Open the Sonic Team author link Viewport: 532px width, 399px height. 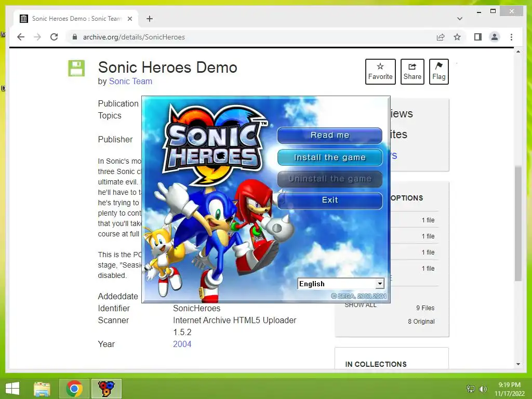[x=130, y=82]
